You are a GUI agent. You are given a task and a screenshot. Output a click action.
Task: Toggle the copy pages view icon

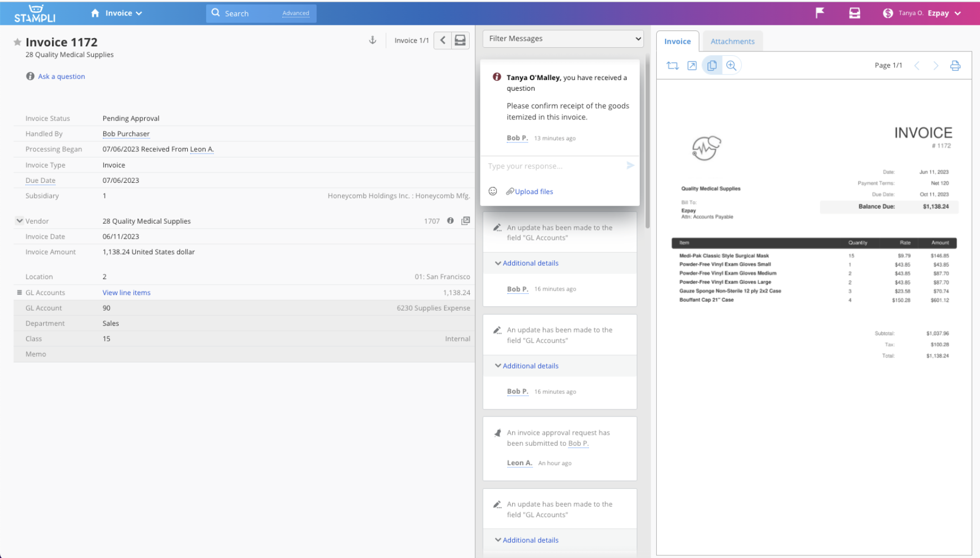tap(712, 66)
